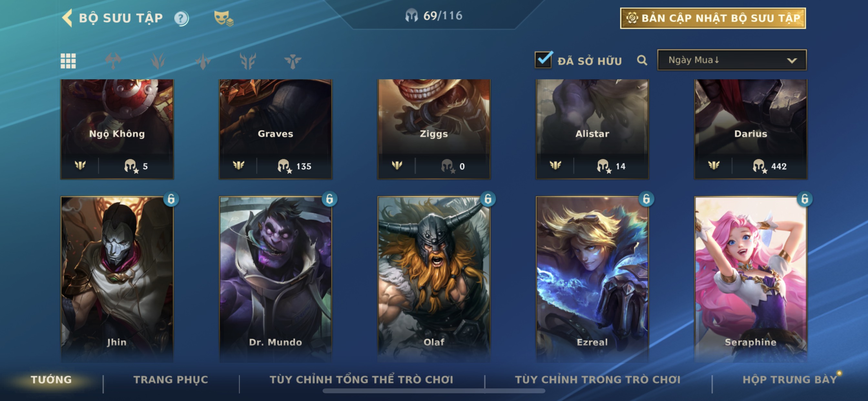Viewport: 868px width, 401px height.
Task: Filter champions by the fifth role icon
Action: pos(293,61)
